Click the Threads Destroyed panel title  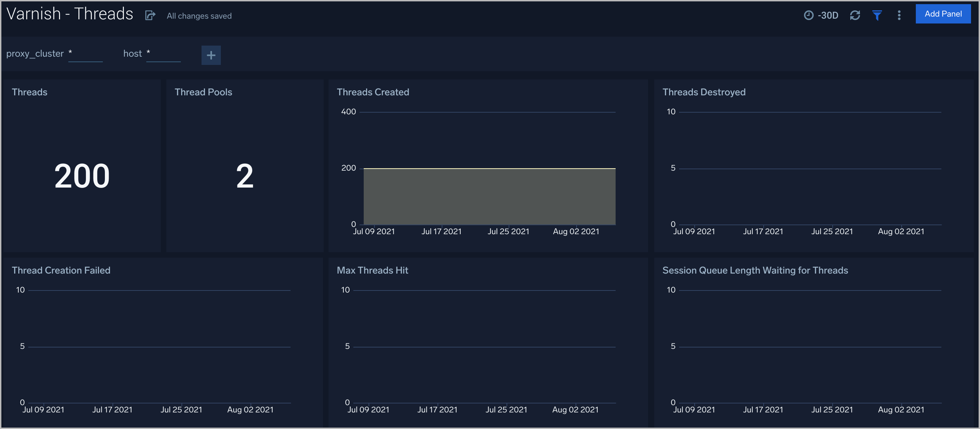pos(704,92)
